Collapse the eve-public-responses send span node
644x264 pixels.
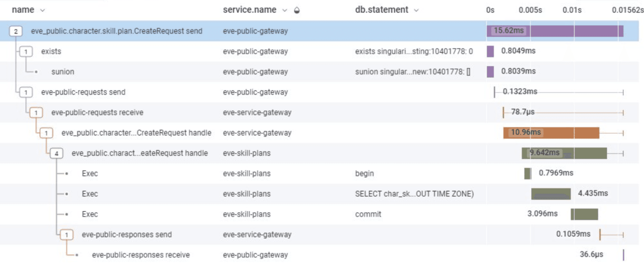pos(67,235)
